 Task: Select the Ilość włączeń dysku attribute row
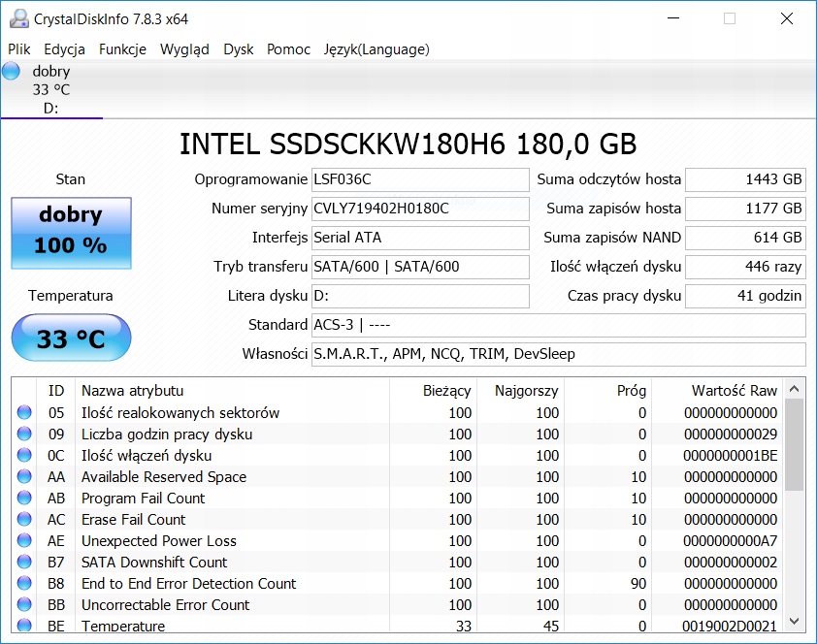point(397,455)
